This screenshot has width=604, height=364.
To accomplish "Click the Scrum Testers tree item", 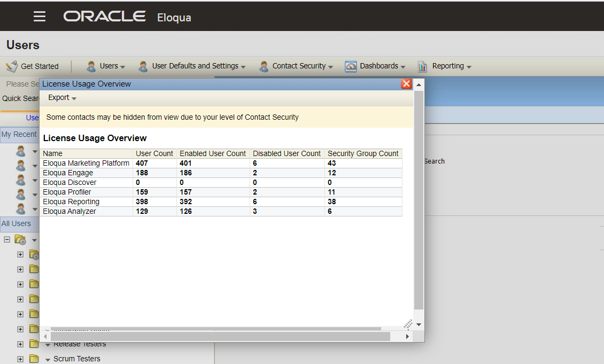I will (x=76, y=359).
